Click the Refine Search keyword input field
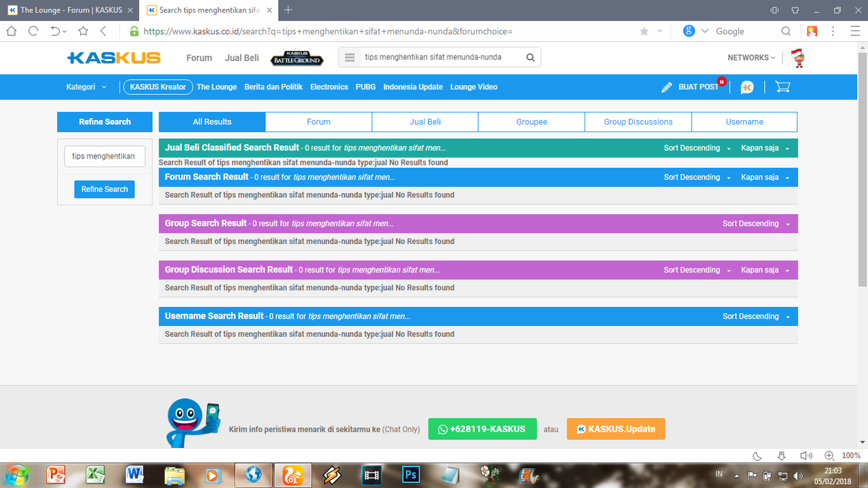 104,156
